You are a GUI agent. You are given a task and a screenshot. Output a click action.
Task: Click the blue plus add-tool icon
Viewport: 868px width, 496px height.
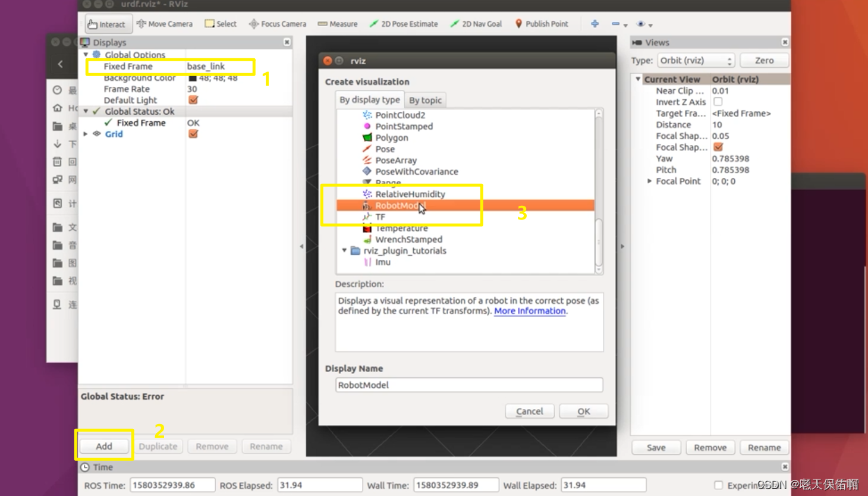click(595, 24)
